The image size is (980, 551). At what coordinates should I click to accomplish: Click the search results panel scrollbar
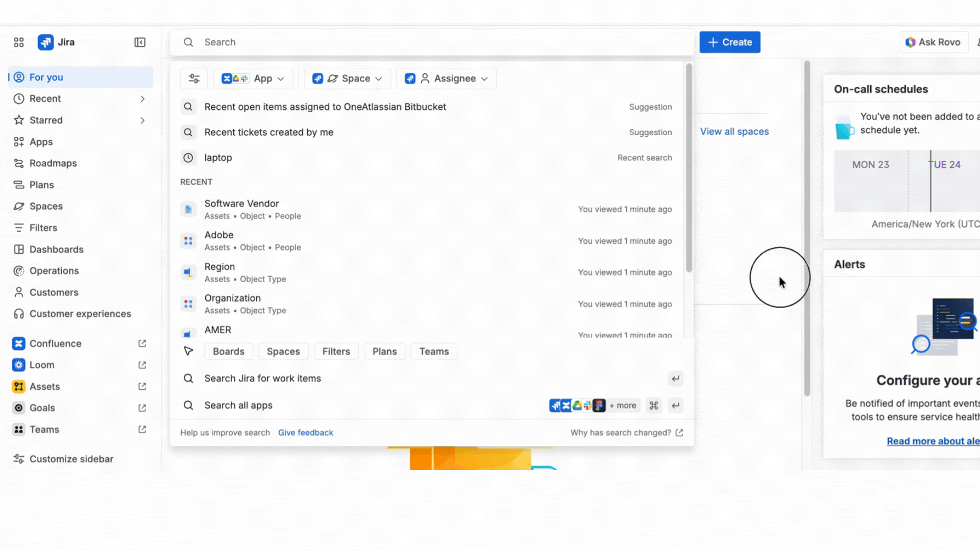point(689,168)
